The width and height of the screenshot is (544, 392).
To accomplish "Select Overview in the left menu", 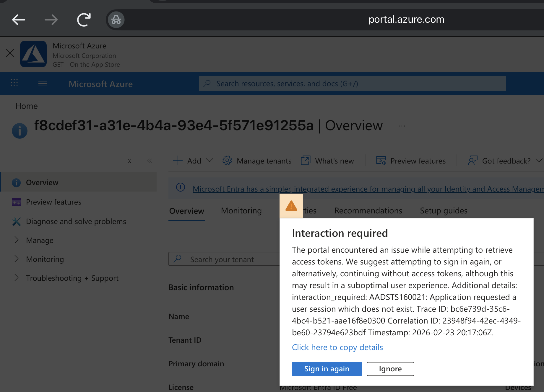I will tap(79, 182).
